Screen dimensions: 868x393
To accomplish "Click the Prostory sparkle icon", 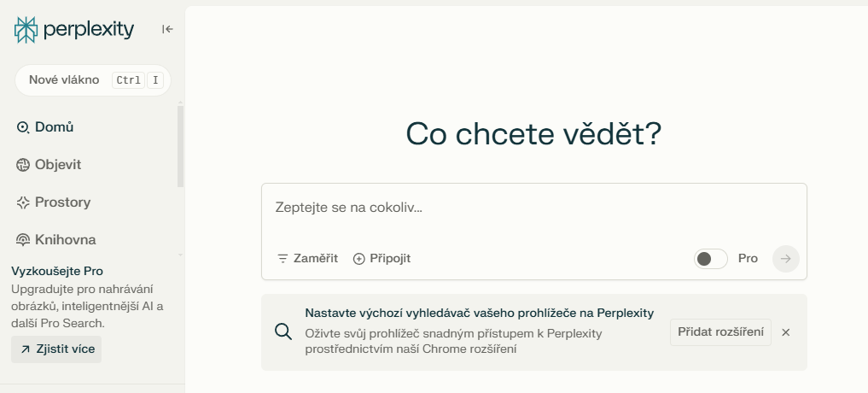I will point(23,202).
